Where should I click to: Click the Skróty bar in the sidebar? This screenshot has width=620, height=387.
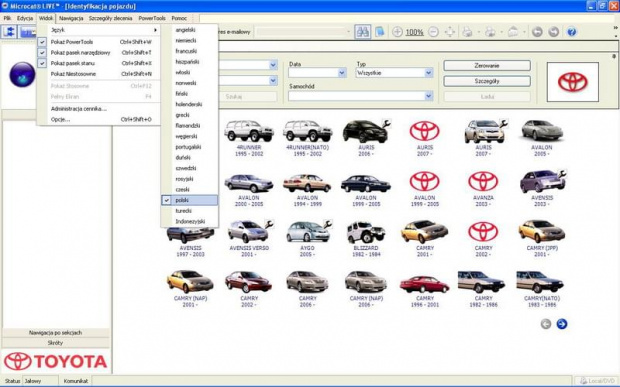pyautogui.click(x=56, y=343)
